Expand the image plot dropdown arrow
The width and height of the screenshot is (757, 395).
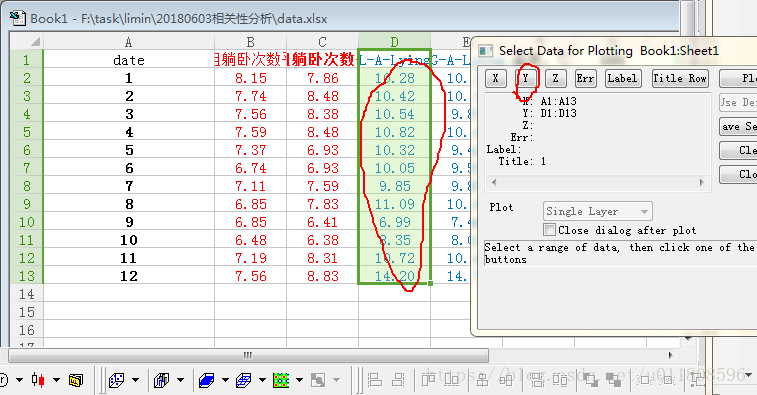coord(336,380)
